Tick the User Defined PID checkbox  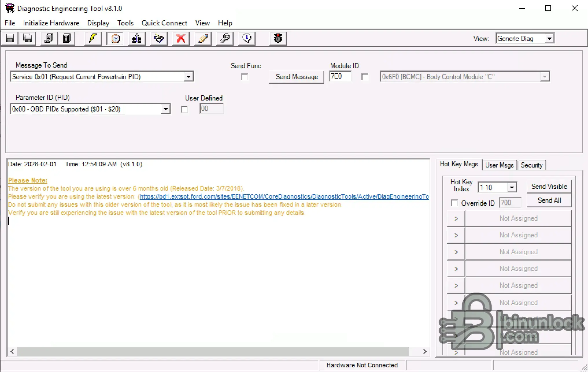click(x=184, y=109)
